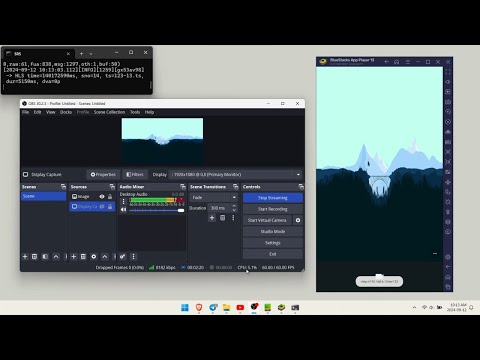This screenshot has height=360, width=480.
Task: Open Audio Mixer toolbar menu dots
Action: tap(133, 256)
